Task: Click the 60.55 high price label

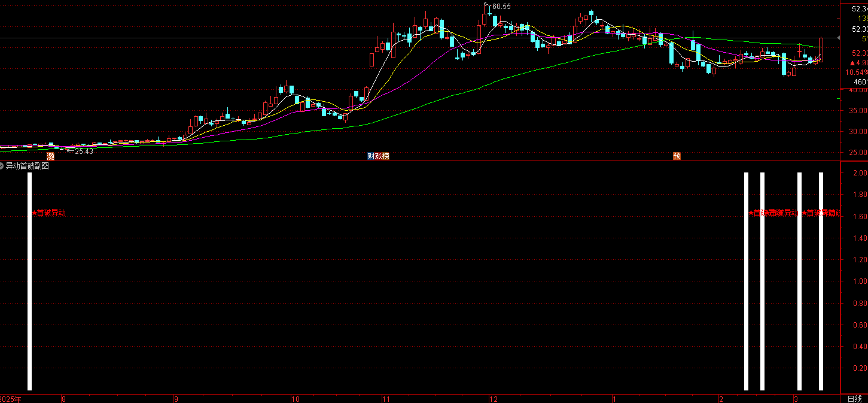Action: click(x=501, y=7)
